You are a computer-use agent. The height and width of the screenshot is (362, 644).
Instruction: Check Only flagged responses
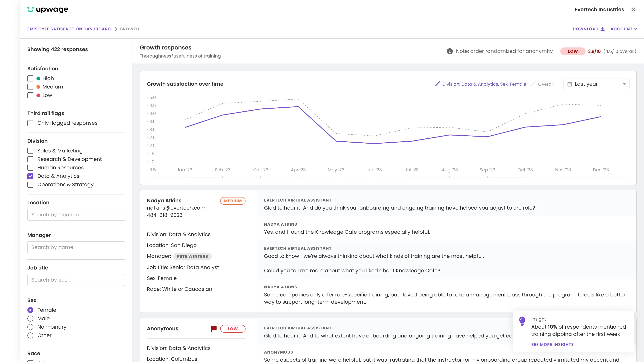30,123
